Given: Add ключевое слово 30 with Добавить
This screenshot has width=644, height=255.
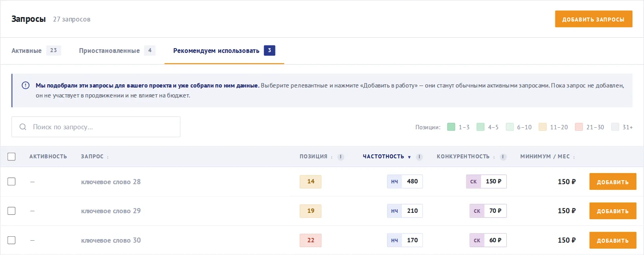Looking at the screenshot, I should [x=613, y=240].
